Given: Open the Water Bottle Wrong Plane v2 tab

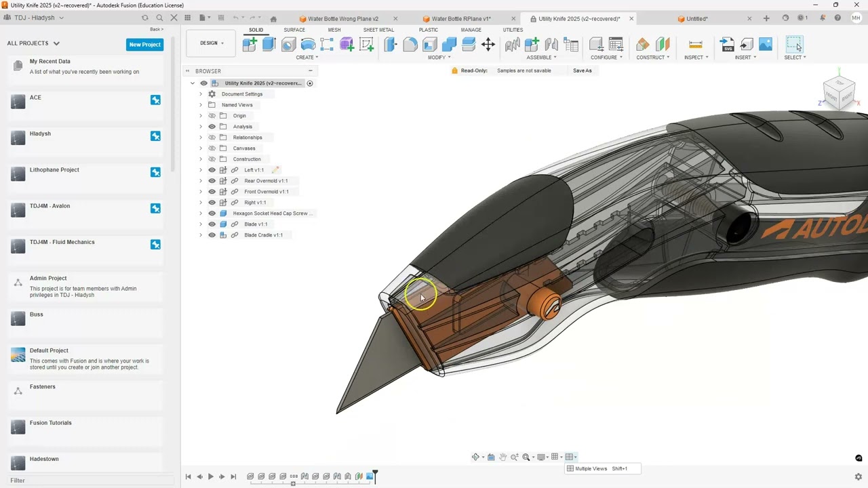Looking at the screenshot, I should coord(343,19).
